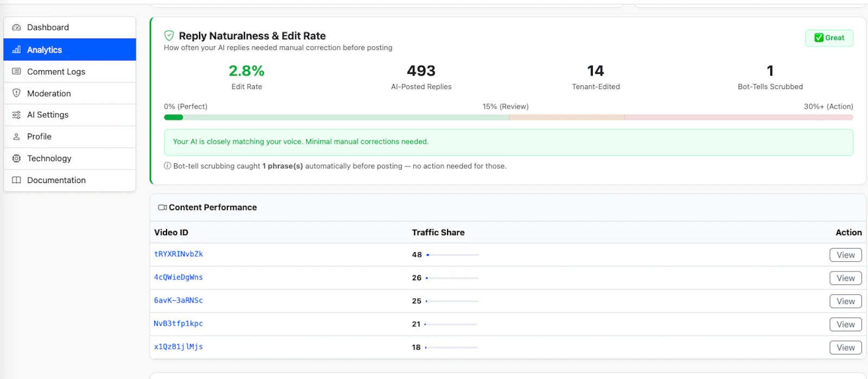Click View for video x1QzB1jlMjs
Viewport: 868px width, 379px height.
tap(845, 348)
